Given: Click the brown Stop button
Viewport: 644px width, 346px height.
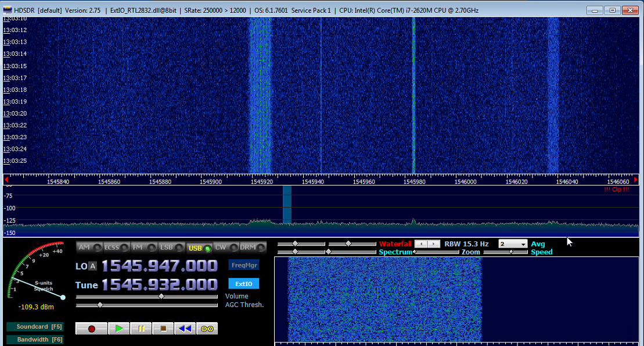Looking at the screenshot, I should pos(163,329).
